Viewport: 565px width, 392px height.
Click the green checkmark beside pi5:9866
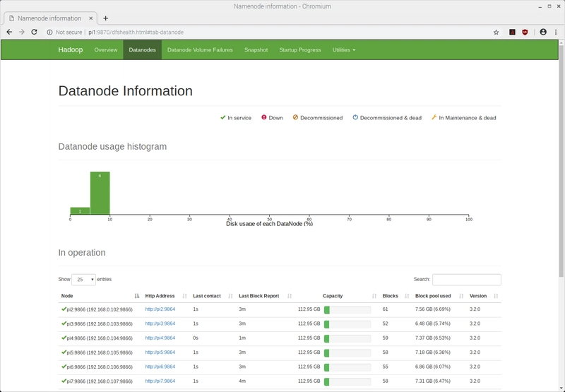[64, 352]
